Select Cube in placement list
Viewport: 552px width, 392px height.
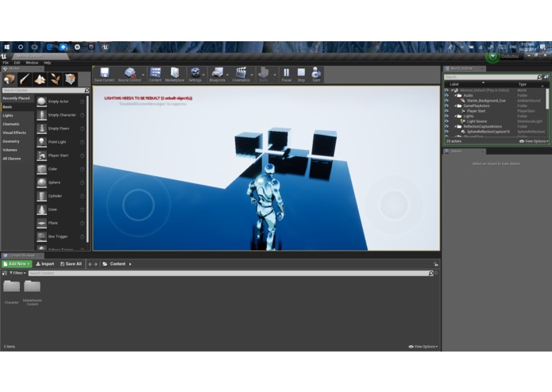tap(60, 169)
